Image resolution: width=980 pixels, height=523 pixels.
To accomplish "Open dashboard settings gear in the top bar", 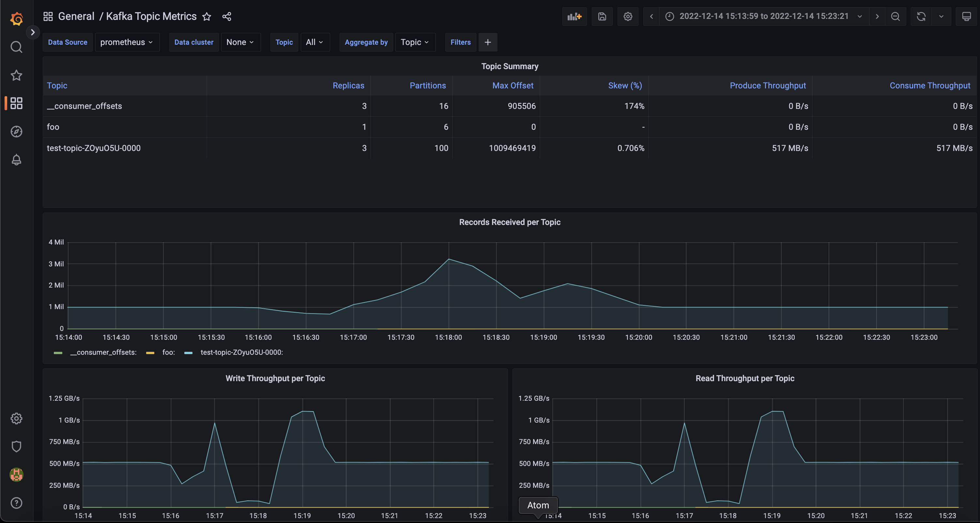I will [628, 16].
